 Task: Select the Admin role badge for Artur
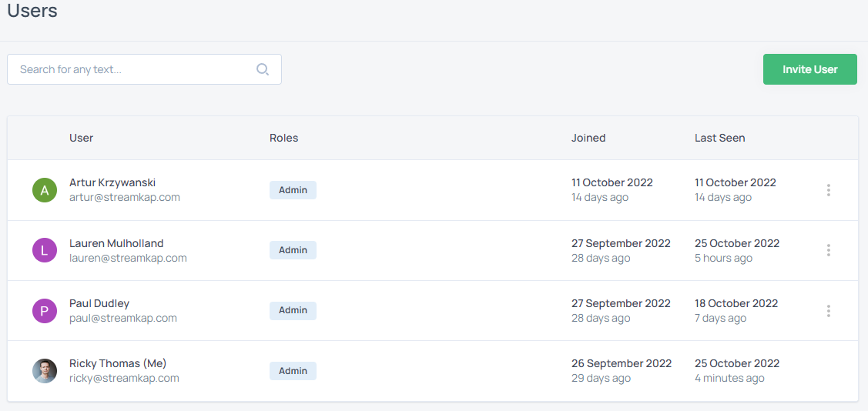click(x=293, y=190)
